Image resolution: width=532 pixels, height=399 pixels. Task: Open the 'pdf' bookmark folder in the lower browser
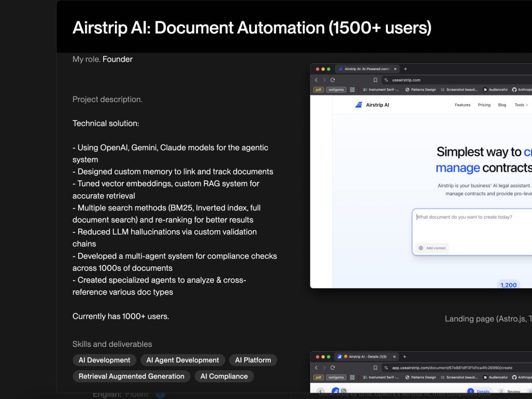pos(318,377)
